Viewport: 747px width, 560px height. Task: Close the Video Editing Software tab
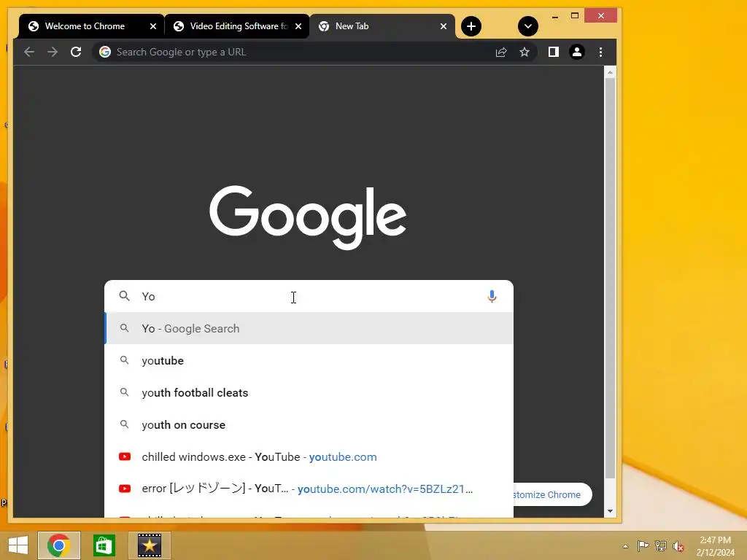click(298, 26)
